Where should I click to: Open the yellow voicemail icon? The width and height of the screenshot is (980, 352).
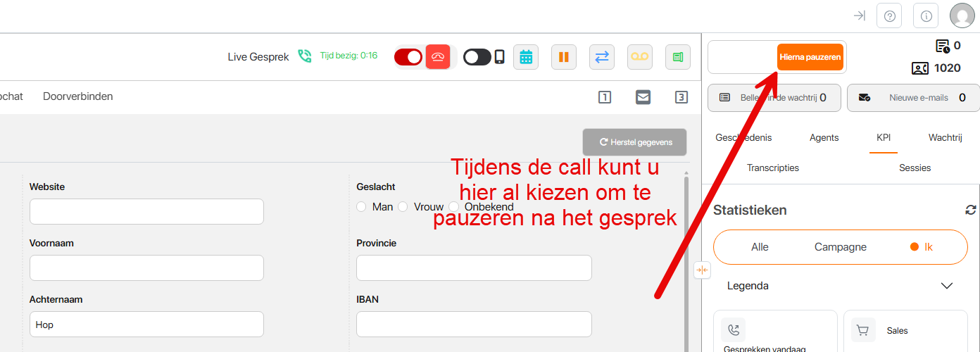coord(640,57)
